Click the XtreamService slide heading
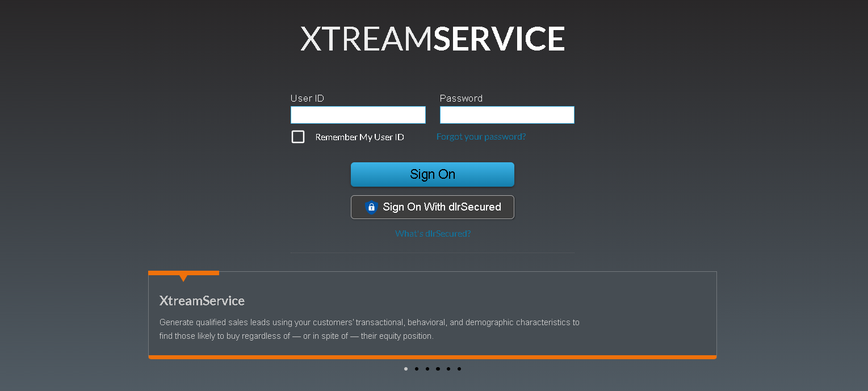The height and width of the screenshot is (391, 868). (x=202, y=301)
